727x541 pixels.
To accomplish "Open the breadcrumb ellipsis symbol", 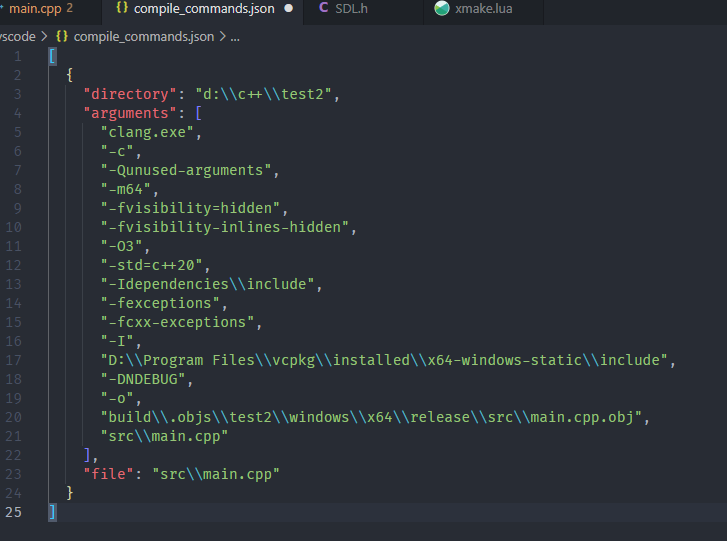I will [x=235, y=37].
